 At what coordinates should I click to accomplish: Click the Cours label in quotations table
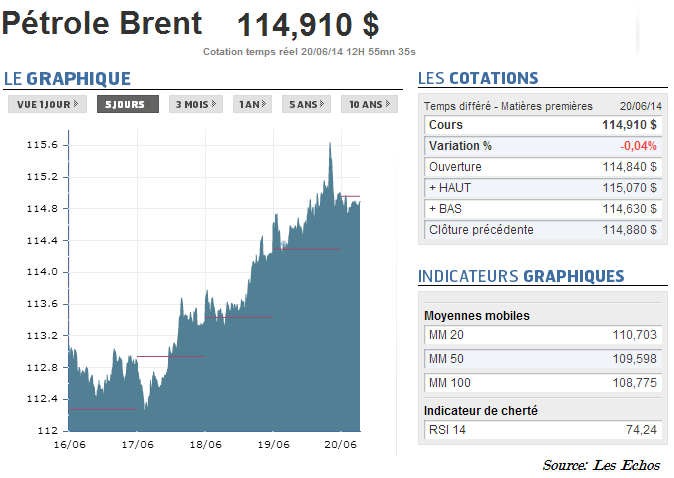(x=446, y=125)
